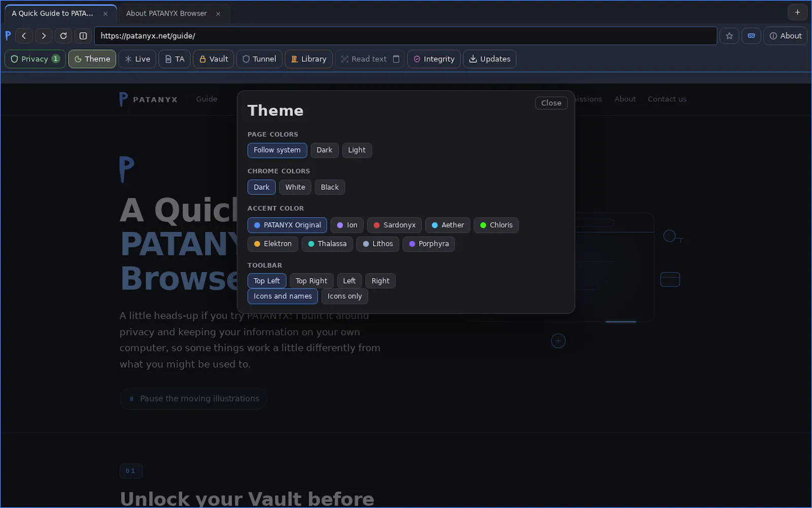The image size is (812, 508).
Task: Click the Read text toolbar item
Action: coord(364,59)
